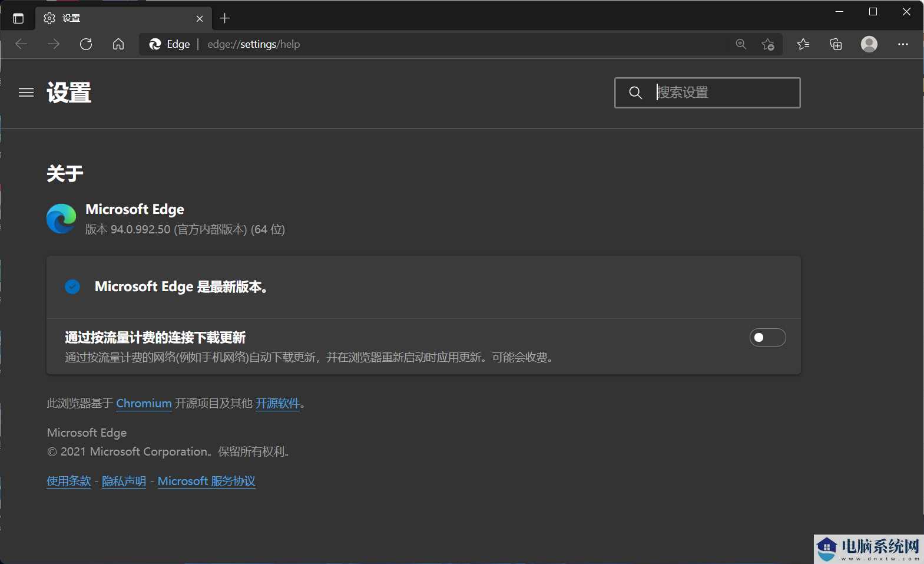Open the 隐私声明 link
The width and height of the screenshot is (924, 564).
(x=124, y=481)
